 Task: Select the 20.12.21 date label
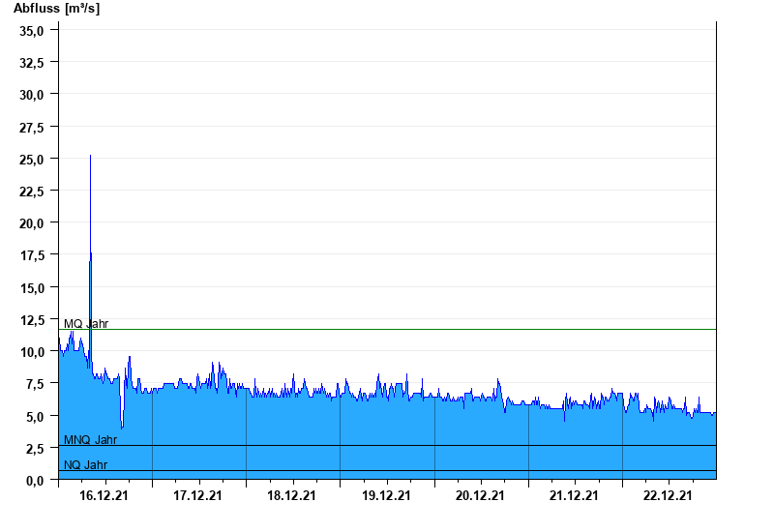point(480,495)
